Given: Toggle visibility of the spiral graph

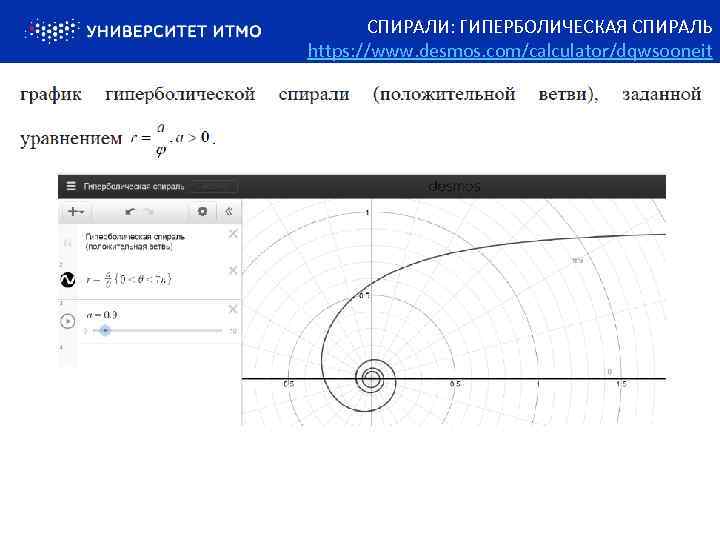Looking at the screenshot, I should (68, 279).
